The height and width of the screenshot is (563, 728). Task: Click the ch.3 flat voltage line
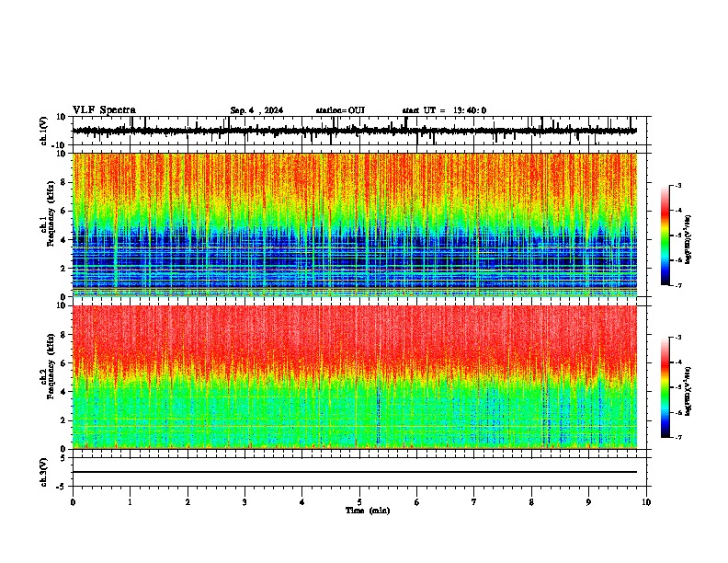355,472
